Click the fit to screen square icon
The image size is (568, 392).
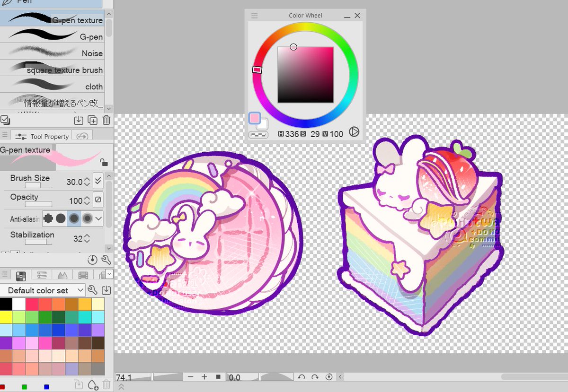(x=218, y=377)
